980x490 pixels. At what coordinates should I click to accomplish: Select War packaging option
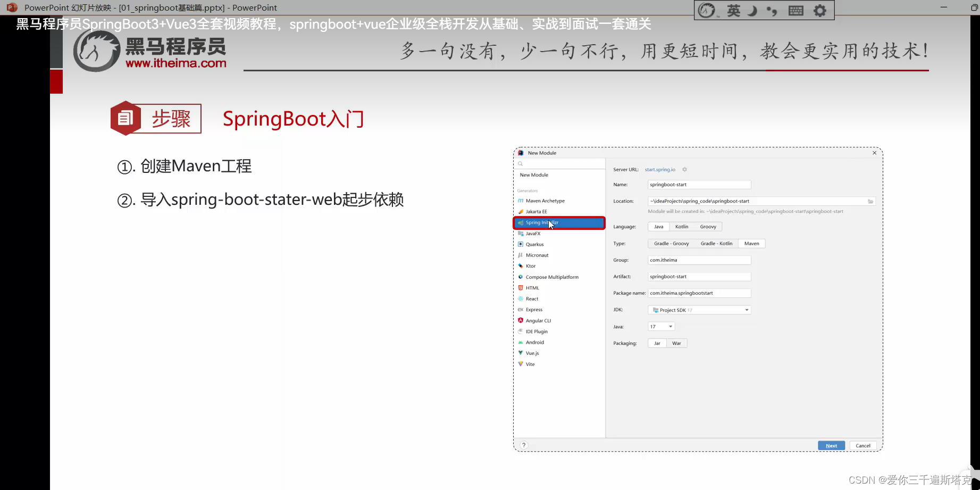tap(676, 343)
